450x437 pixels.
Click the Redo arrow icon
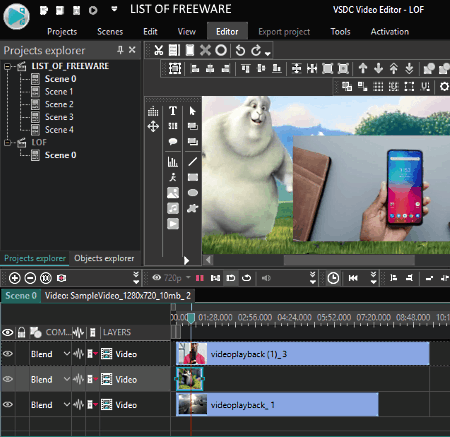point(256,51)
